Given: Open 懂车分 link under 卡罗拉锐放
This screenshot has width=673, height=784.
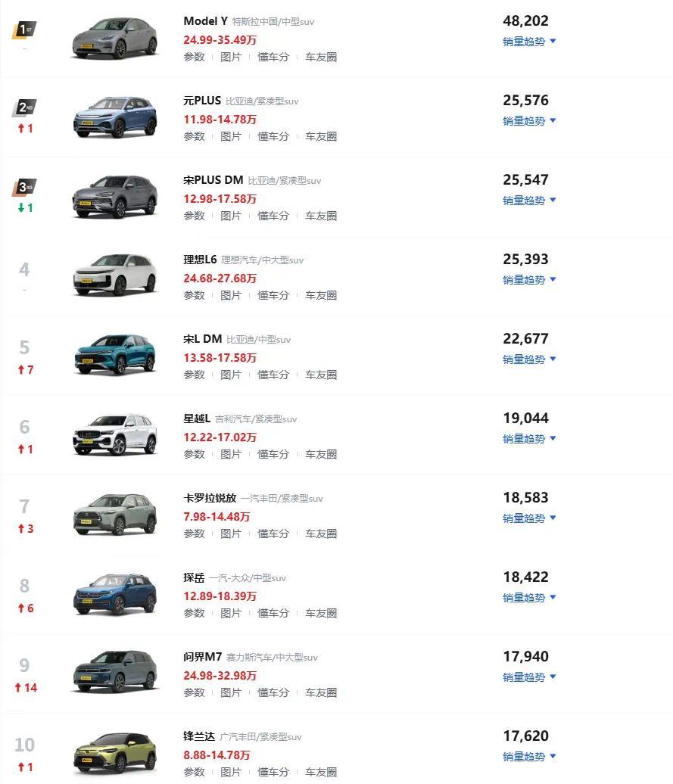Looking at the screenshot, I should 273,534.
